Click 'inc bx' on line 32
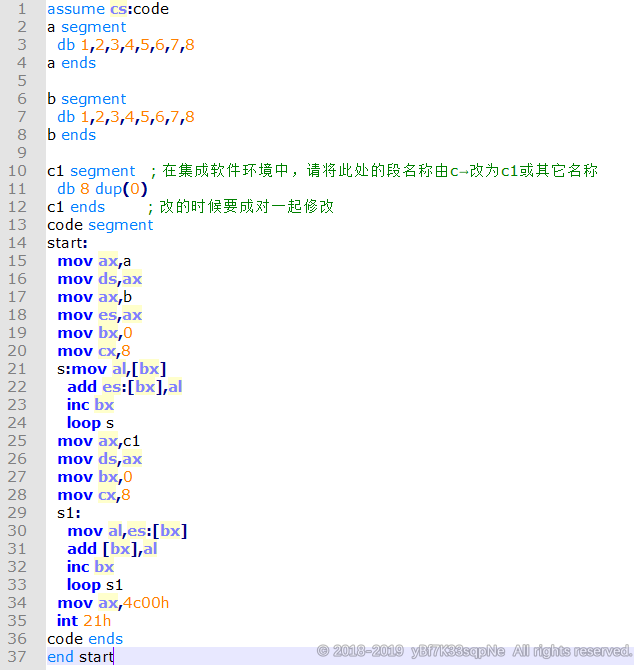The height and width of the screenshot is (670, 634). coord(91,567)
